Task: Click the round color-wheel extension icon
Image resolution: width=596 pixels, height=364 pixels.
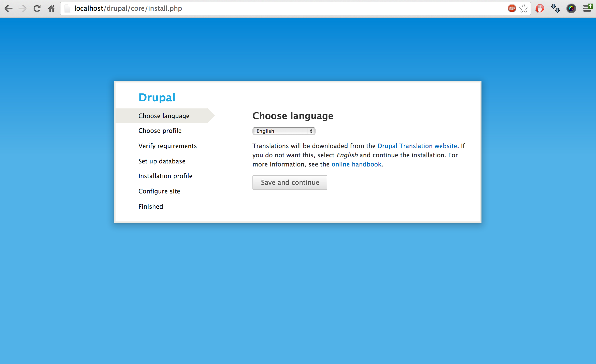Action: (571, 8)
